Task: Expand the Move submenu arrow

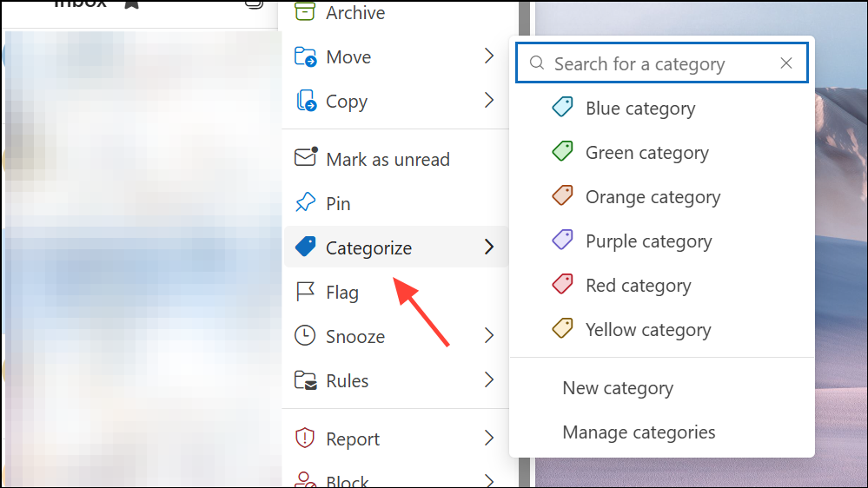Action: 488,57
